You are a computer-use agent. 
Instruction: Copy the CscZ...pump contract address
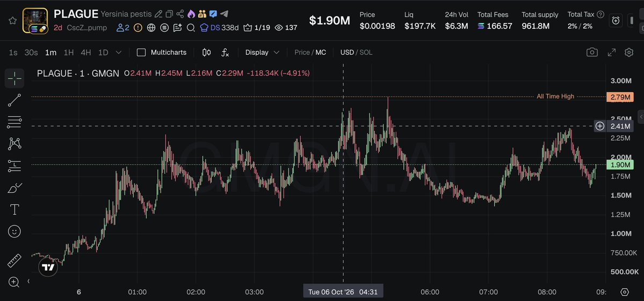click(x=86, y=28)
